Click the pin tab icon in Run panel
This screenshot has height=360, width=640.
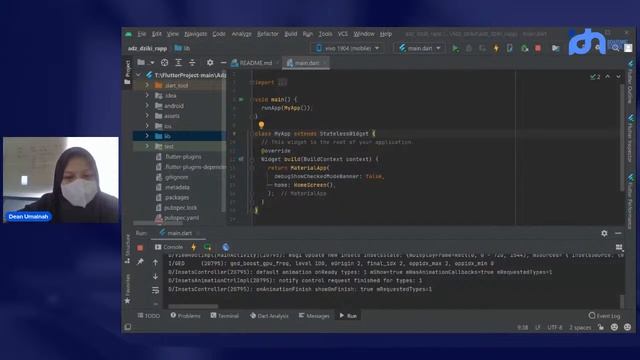point(140,262)
